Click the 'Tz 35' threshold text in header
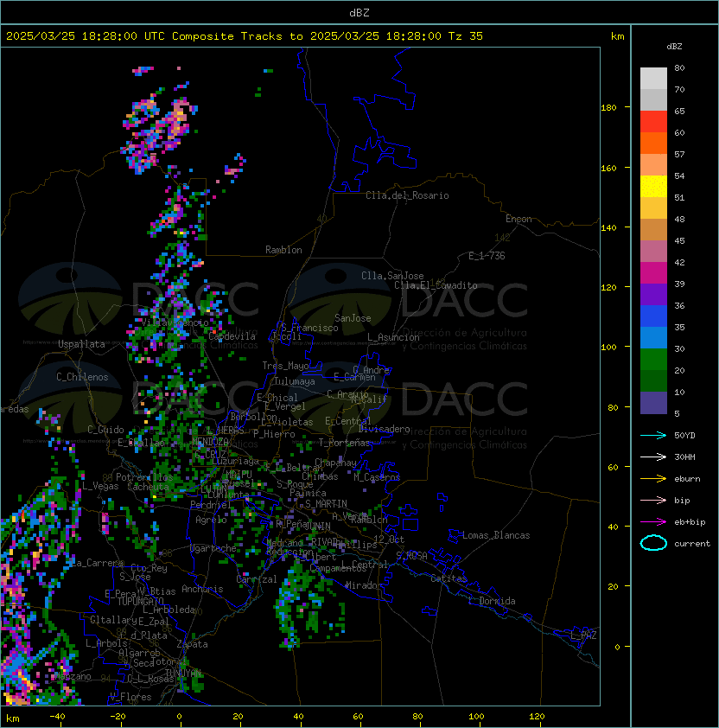719x728 pixels. click(x=466, y=36)
